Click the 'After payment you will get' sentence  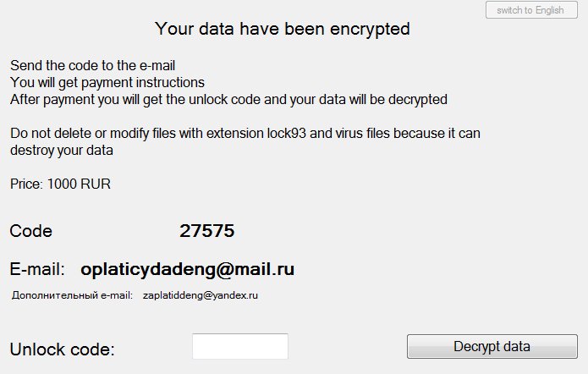(x=228, y=99)
